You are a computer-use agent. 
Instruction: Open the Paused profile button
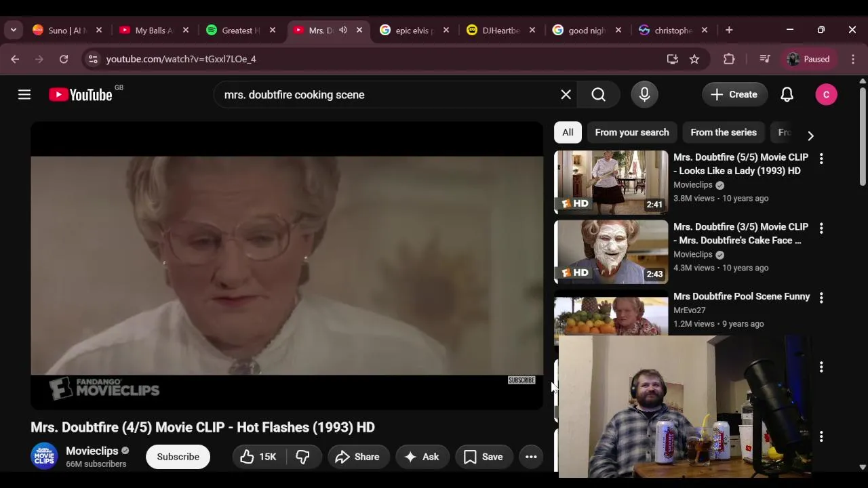(x=808, y=59)
